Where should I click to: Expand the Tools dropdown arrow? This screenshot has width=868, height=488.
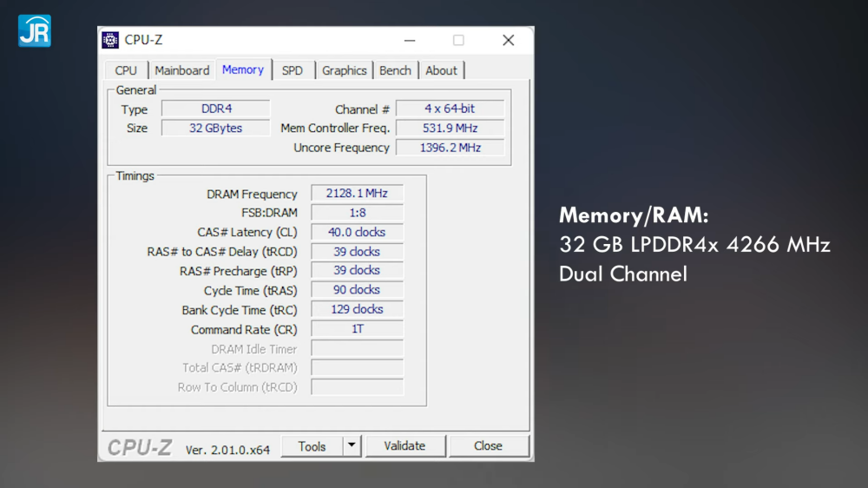[352, 446]
